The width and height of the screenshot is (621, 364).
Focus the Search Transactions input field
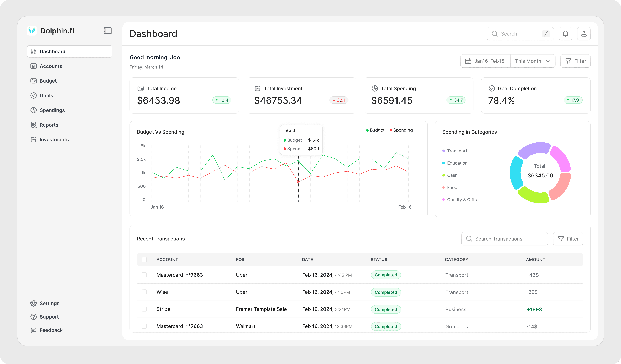pyautogui.click(x=504, y=239)
